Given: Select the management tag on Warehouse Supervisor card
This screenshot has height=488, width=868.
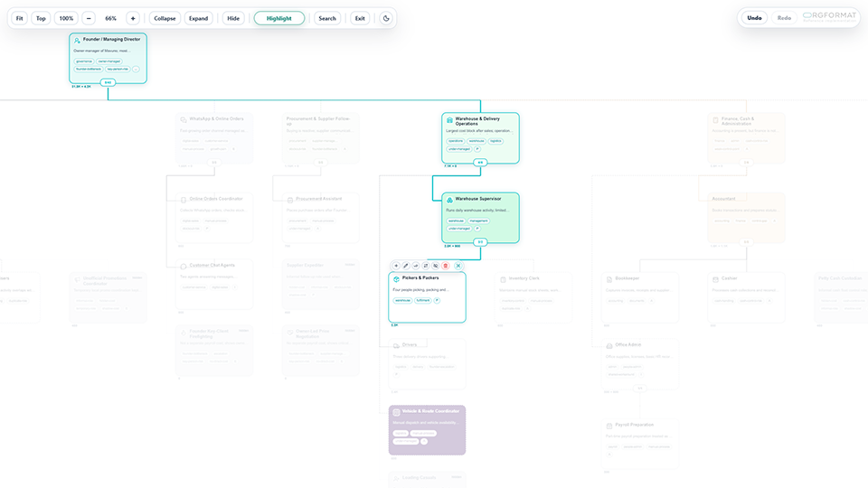Looking at the screenshot, I should (478, 221).
